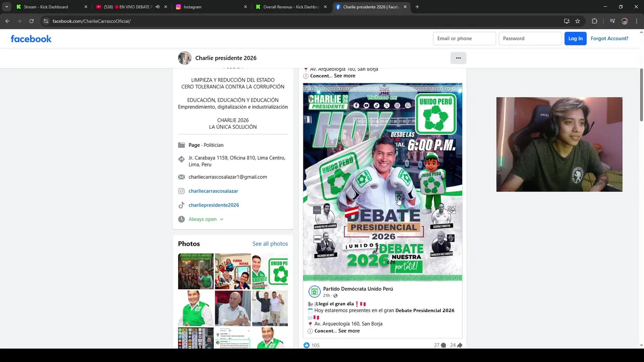Open the charliecarrascosalazar Instagram link
644x362 pixels.
tap(213, 191)
